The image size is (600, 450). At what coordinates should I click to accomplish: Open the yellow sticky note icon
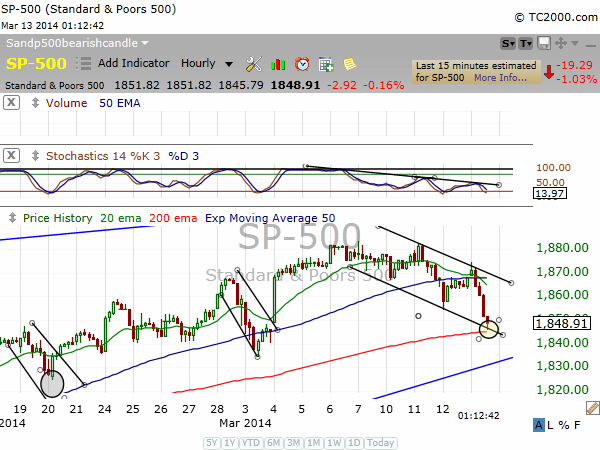pos(349,64)
